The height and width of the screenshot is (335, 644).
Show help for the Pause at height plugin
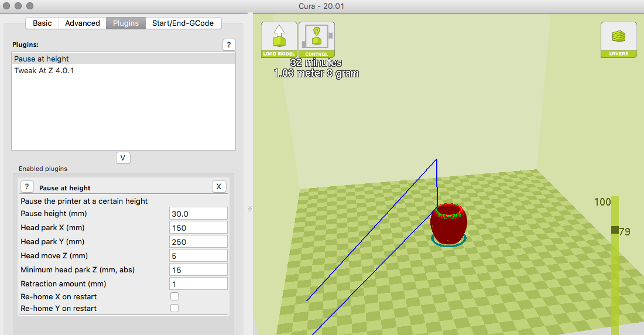27,187
